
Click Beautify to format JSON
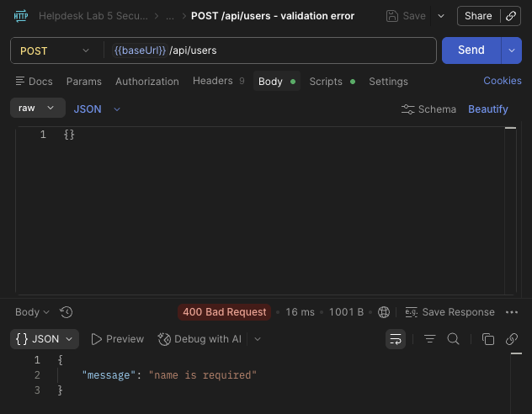[488, 109]
